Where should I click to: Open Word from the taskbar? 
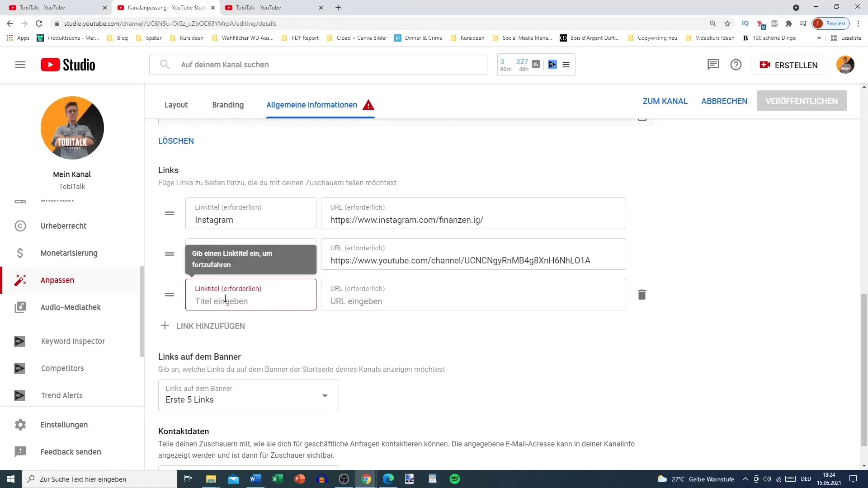255,479
